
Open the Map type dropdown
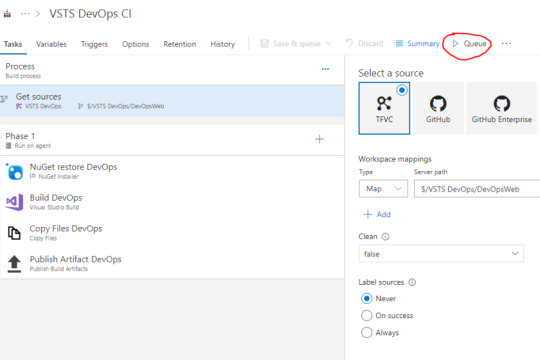click(383, 189)
